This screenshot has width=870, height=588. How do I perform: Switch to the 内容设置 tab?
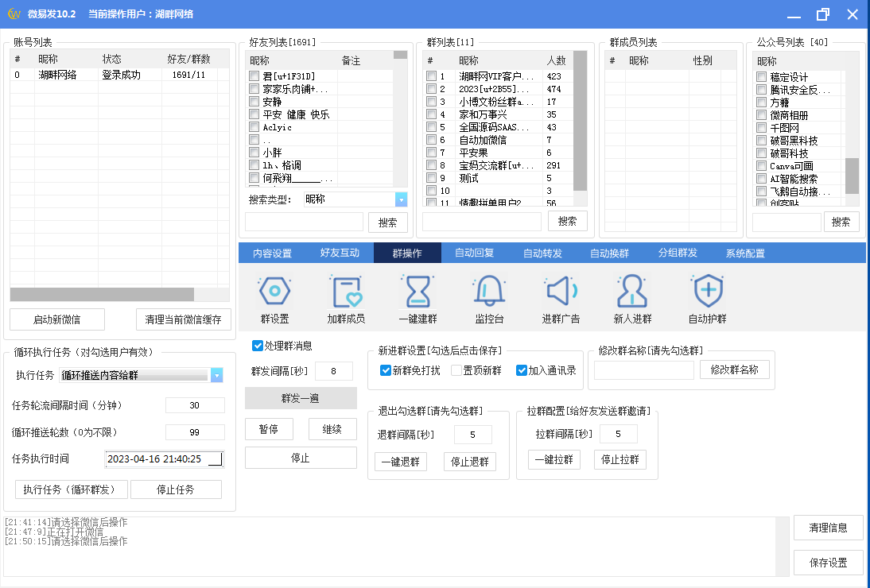(x=273, y=253)
